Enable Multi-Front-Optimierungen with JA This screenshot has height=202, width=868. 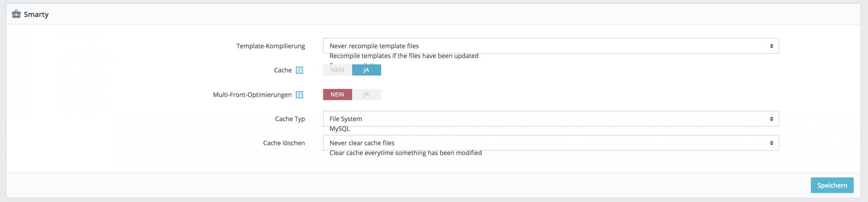tap(366, 94)
